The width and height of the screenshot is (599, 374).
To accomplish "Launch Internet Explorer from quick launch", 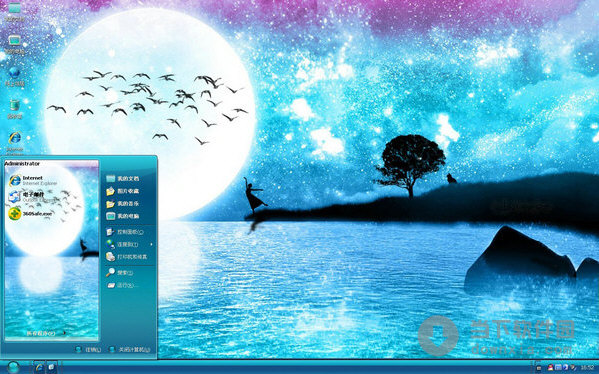I will (39, 367).
